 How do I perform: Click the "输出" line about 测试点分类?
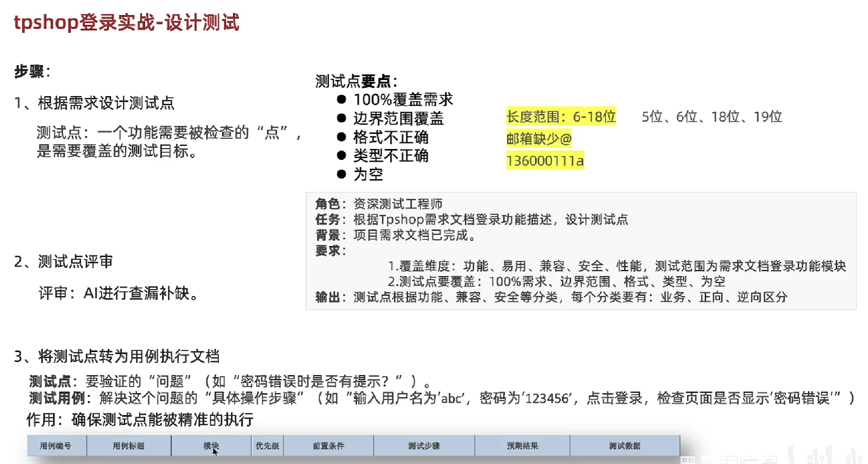click(x=551, y=297)
